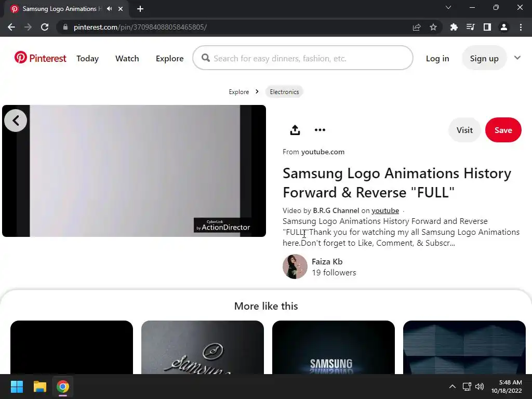The height and width of the screenshot is (399, 532).
Task: Open Chrome three-dot menu
Action: [521, 27]
